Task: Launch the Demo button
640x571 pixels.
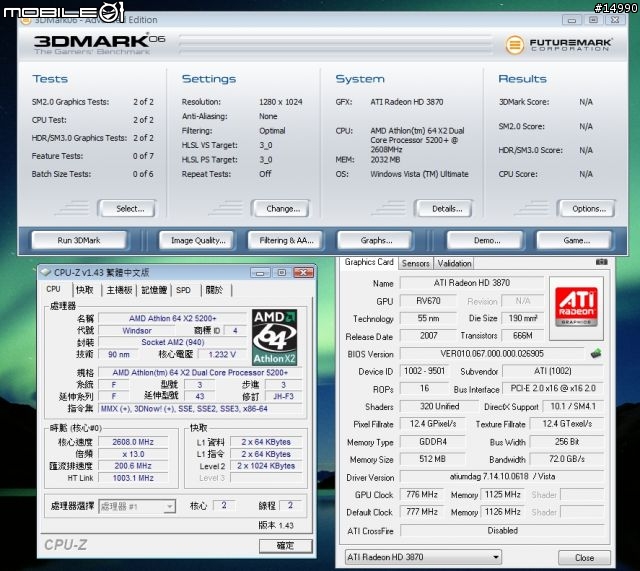Action: [487, 240]
